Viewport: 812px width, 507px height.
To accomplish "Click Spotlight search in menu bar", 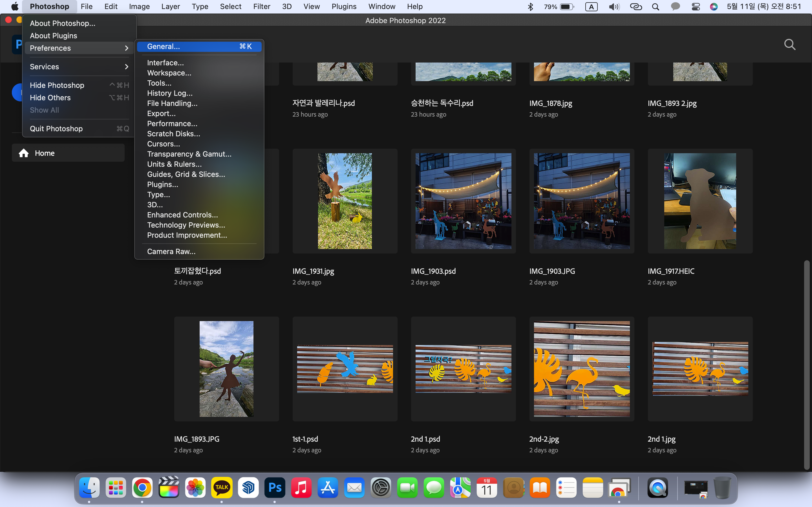I will coord(655,7).
